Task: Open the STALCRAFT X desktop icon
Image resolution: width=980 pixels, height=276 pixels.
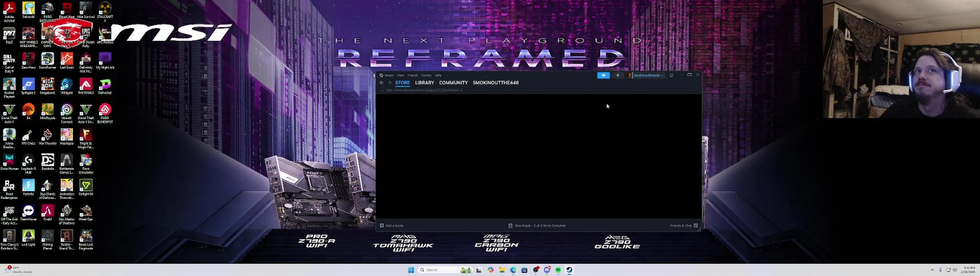Action: click(105, 11)
